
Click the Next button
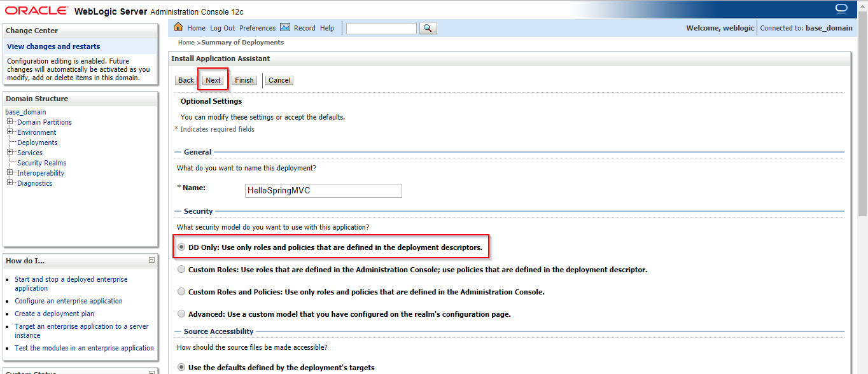pyautogui.click(x=213, y=80)
